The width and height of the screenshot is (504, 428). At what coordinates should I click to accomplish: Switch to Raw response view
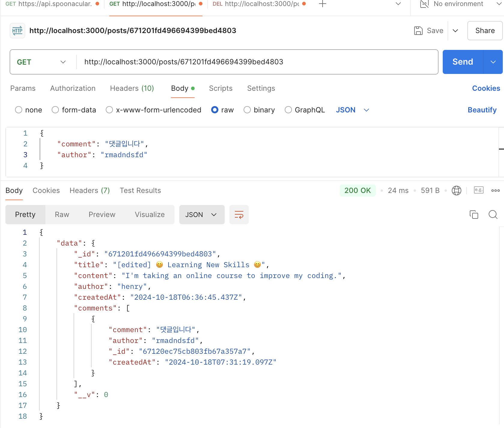click(x=62, y=215)
